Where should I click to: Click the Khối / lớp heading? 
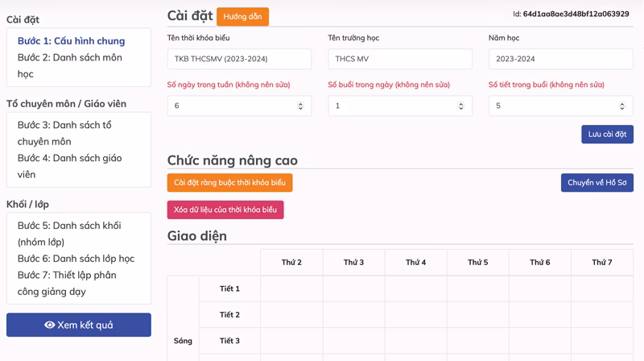[27, 205]
